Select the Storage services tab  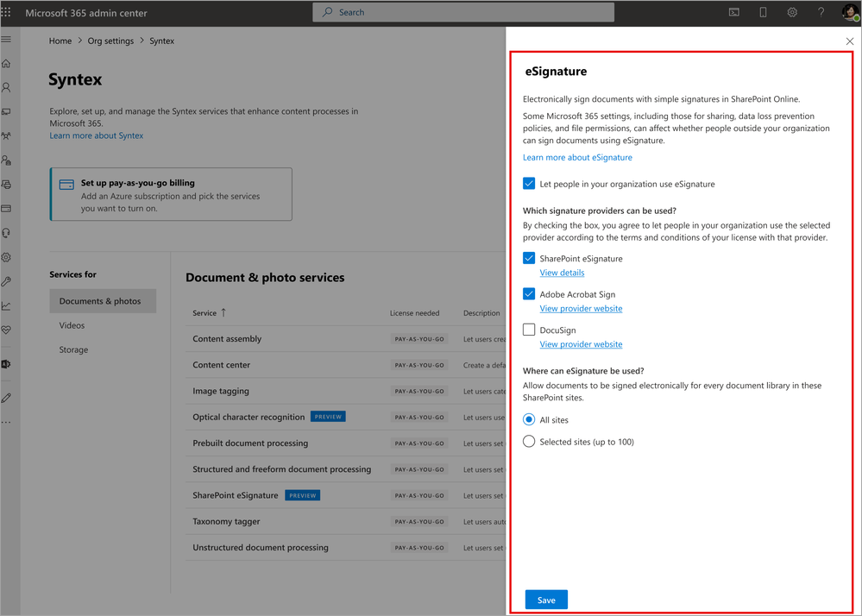click(x=73, y=349)
